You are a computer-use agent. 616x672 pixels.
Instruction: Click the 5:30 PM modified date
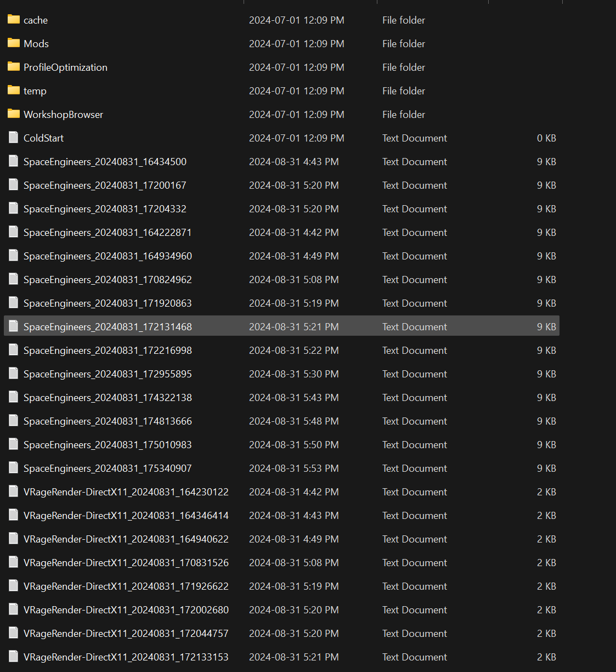pos(294,374)
